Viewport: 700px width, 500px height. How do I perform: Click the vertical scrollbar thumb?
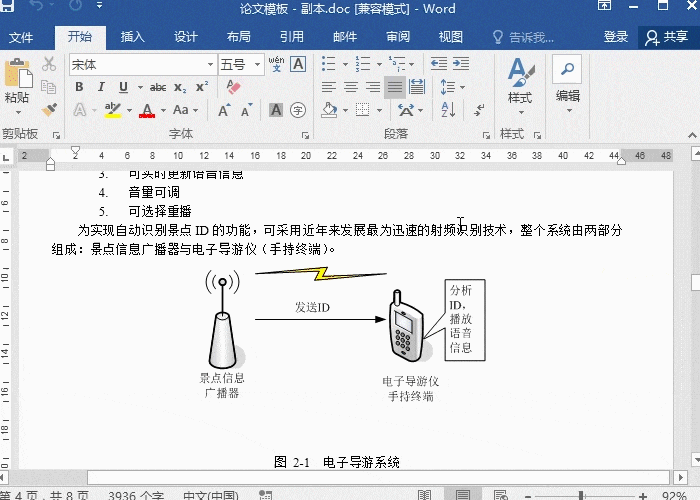pos(696,283)
